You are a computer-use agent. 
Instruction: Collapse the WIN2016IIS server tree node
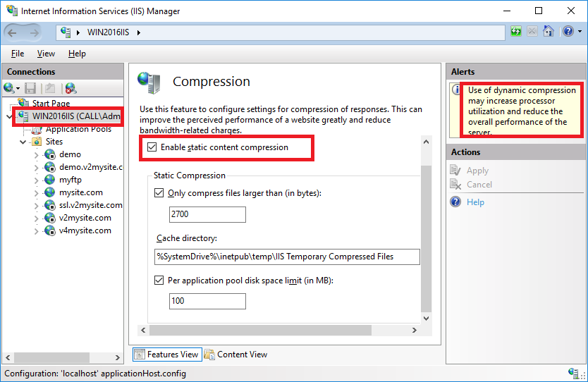tap(9, 116)
